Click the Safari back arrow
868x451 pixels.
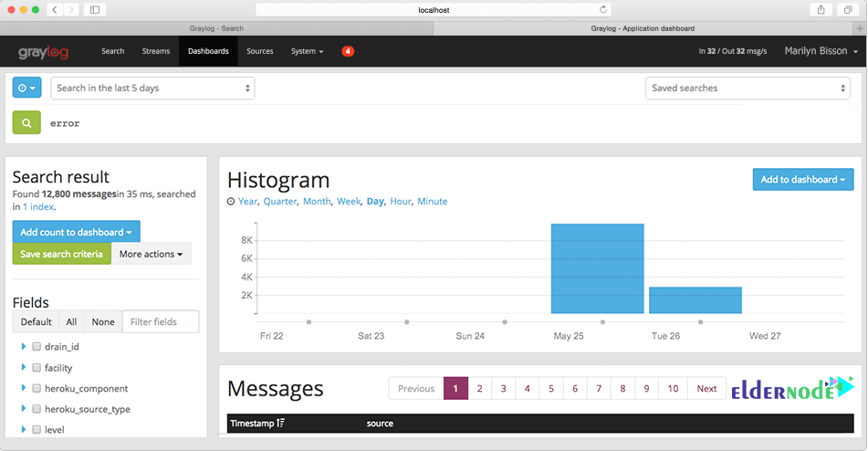coord(55,9)
